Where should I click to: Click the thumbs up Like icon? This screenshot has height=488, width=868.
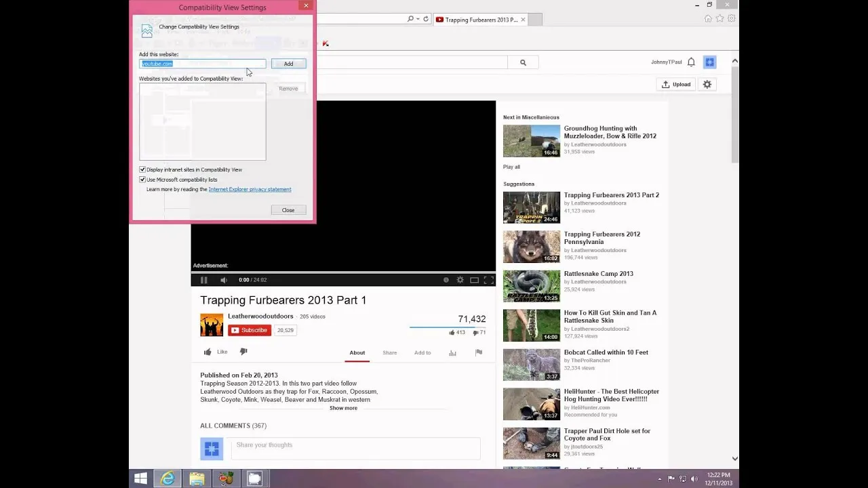[208, 352]
